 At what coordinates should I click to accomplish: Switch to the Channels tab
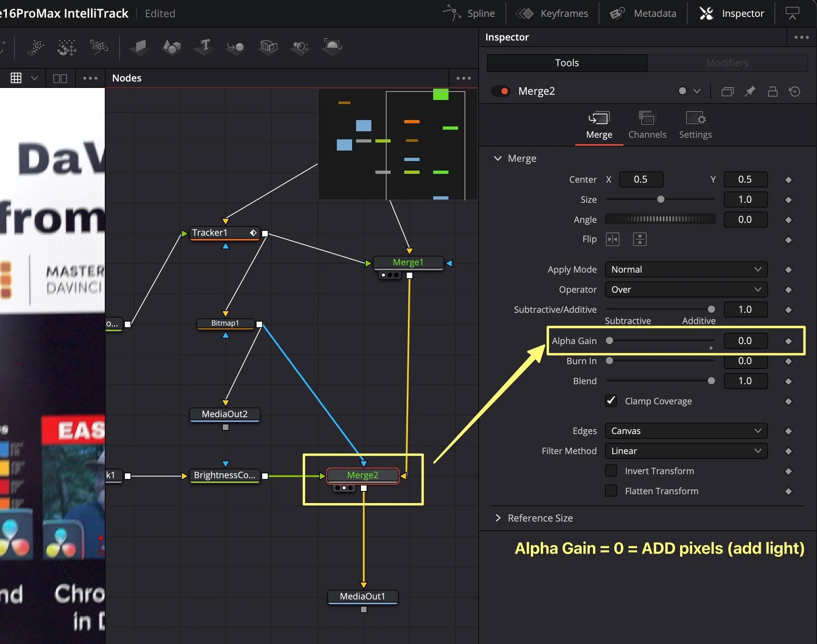647,125
